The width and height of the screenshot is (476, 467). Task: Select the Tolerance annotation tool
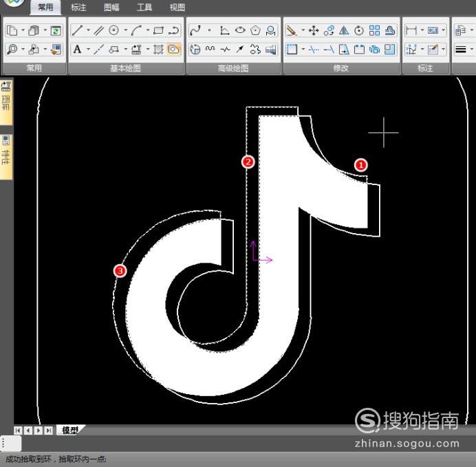(x=433, y=31)
